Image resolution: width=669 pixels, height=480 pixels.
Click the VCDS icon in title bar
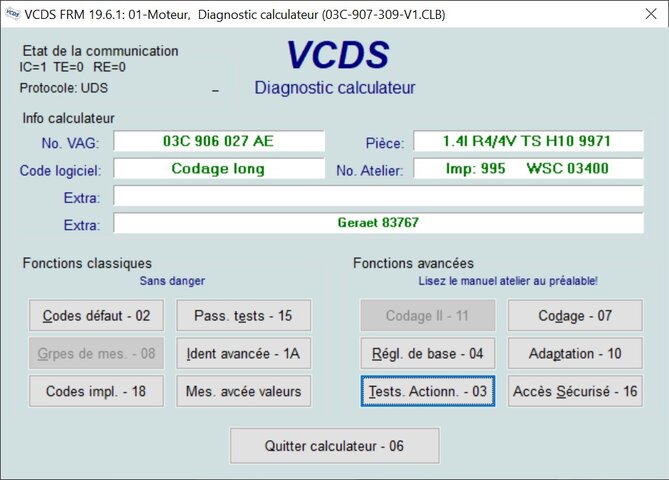tap(12, 14)
